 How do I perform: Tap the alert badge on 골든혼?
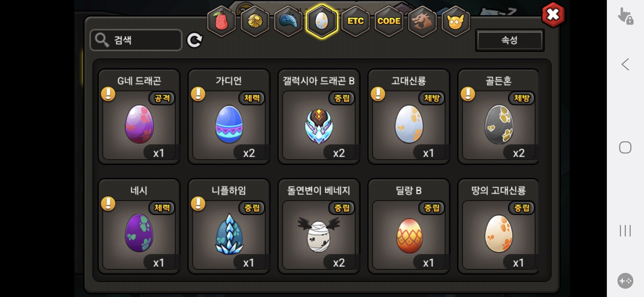(468, 94)
